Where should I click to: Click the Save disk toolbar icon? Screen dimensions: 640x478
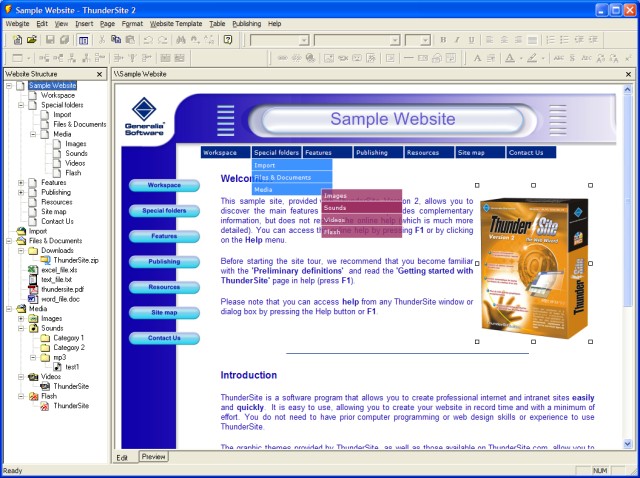click(50, 40)
